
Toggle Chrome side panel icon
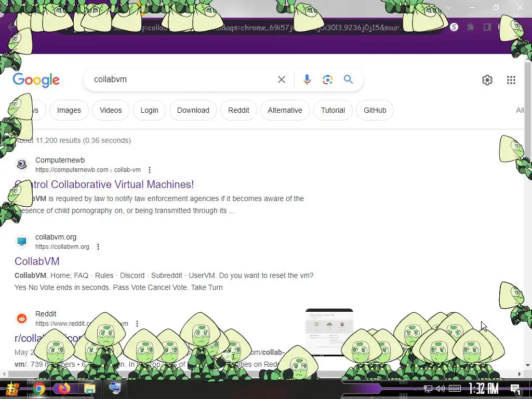click(487, 27)
